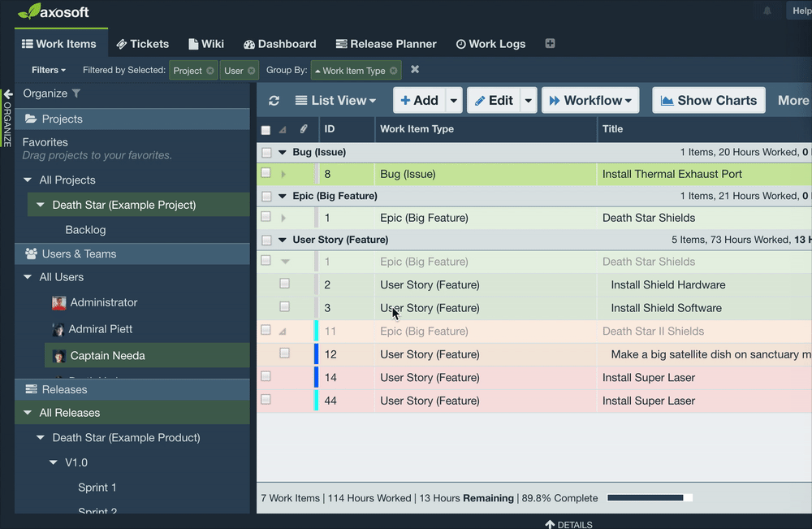812x529 pixels.
Task: Open the Edit button dropdown arrow
Action: (x=529, y=101)
